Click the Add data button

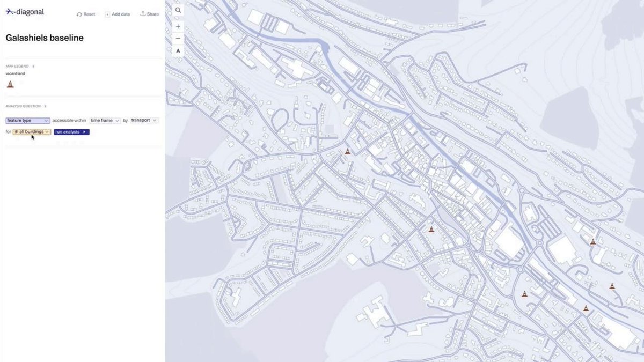coord(118,14)
